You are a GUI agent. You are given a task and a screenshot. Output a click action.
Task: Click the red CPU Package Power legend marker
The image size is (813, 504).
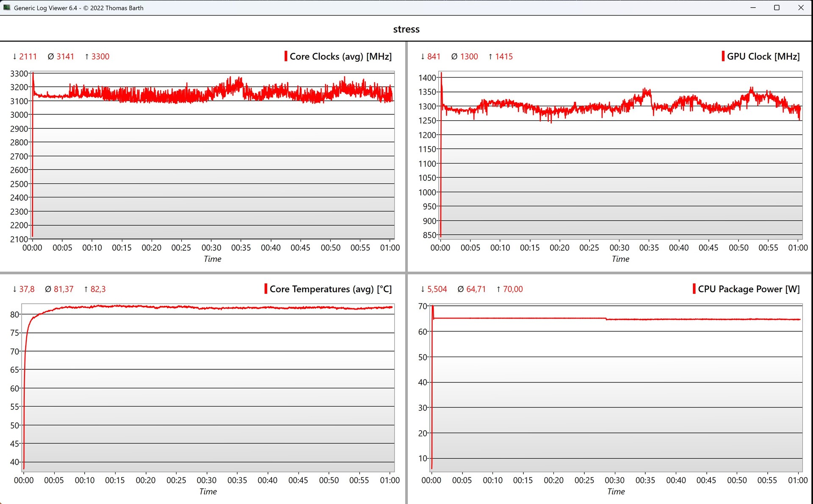tap(694, 289)
